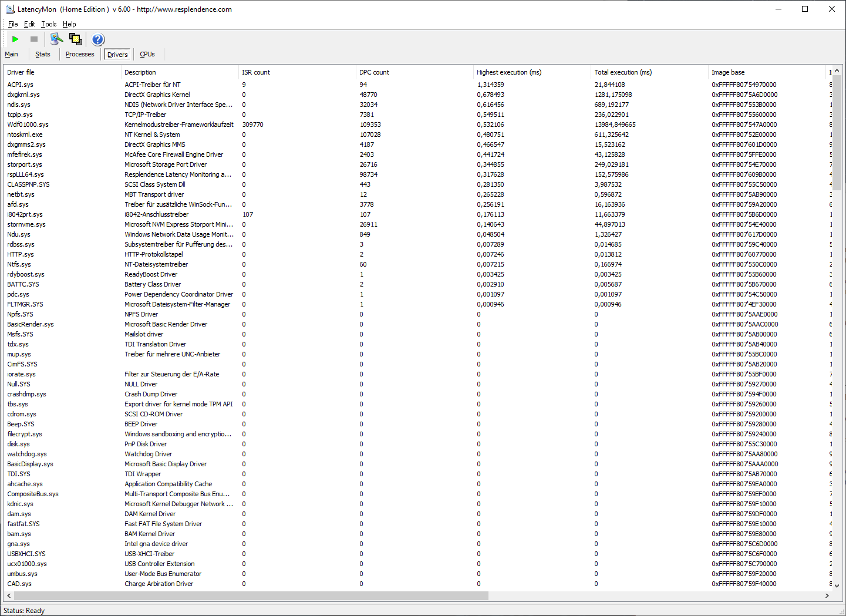Open help via the blue question mark icon
This screenshot has width=846, height=616.
click(x=98, y=39)
